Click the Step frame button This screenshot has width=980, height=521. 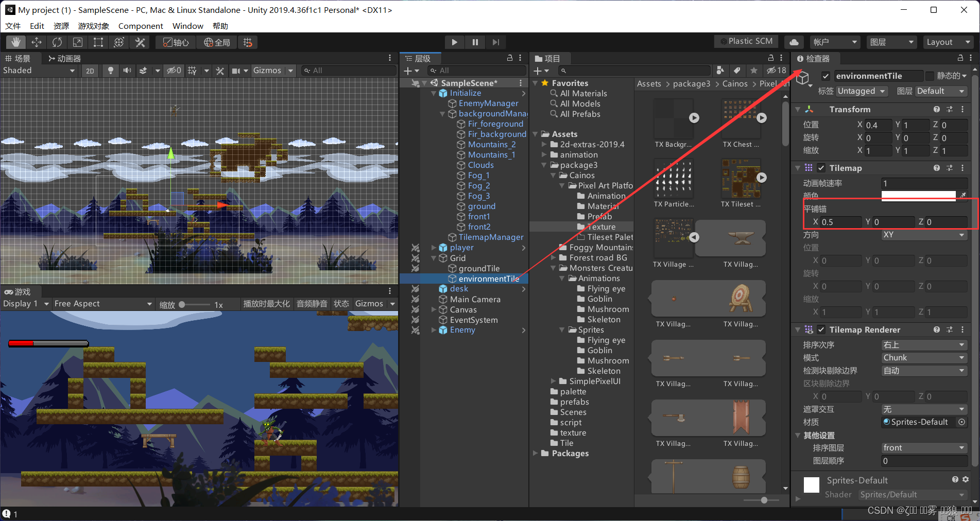495,42
